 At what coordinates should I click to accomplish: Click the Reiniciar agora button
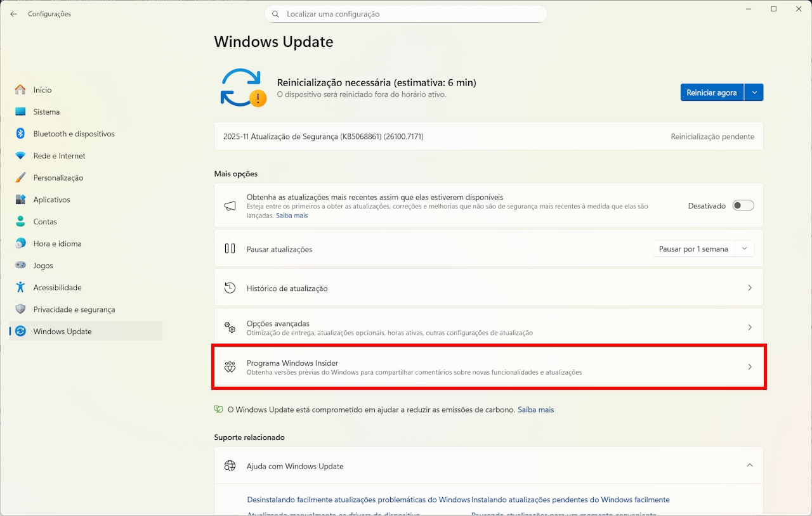tap(712, 92)
